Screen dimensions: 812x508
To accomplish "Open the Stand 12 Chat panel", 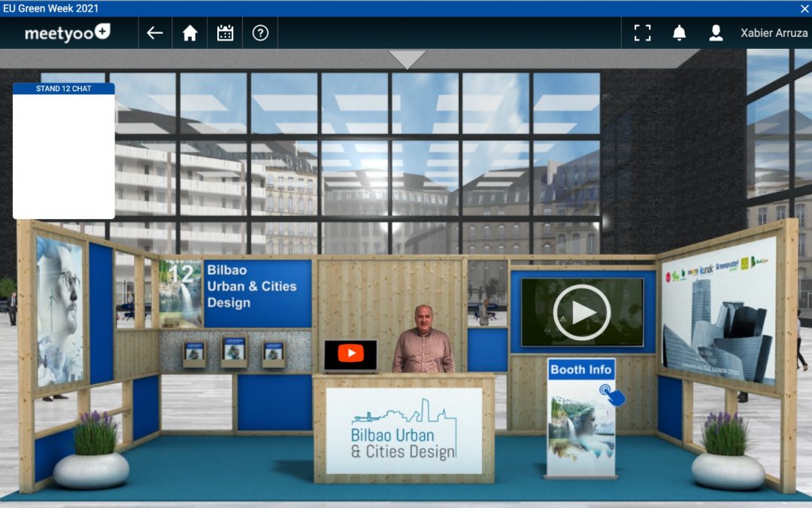I will 64,151.
